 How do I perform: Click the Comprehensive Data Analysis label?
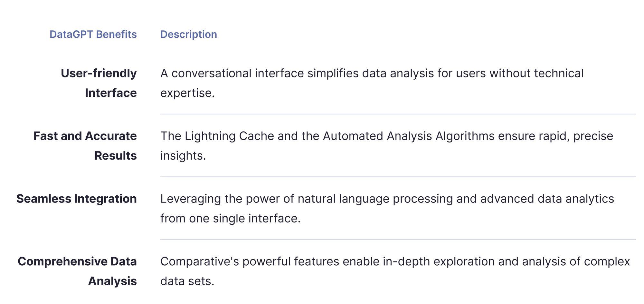(77, 271)
